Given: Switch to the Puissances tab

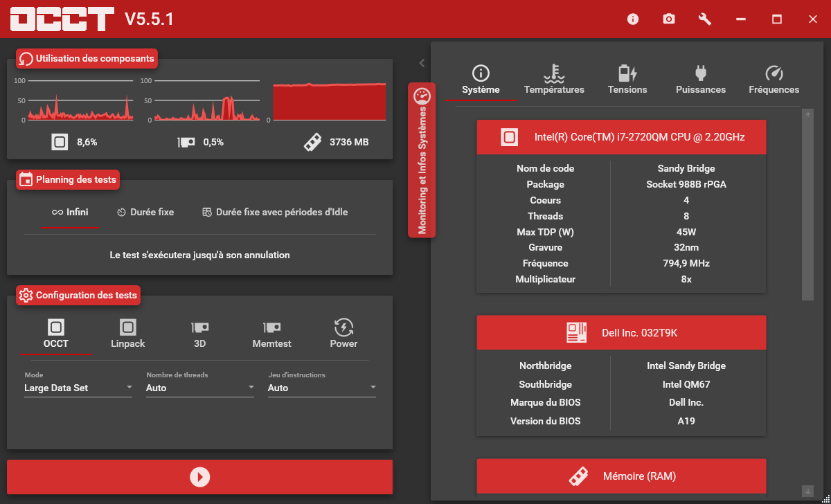Looking at the screenshot, I should click(701, 80).
